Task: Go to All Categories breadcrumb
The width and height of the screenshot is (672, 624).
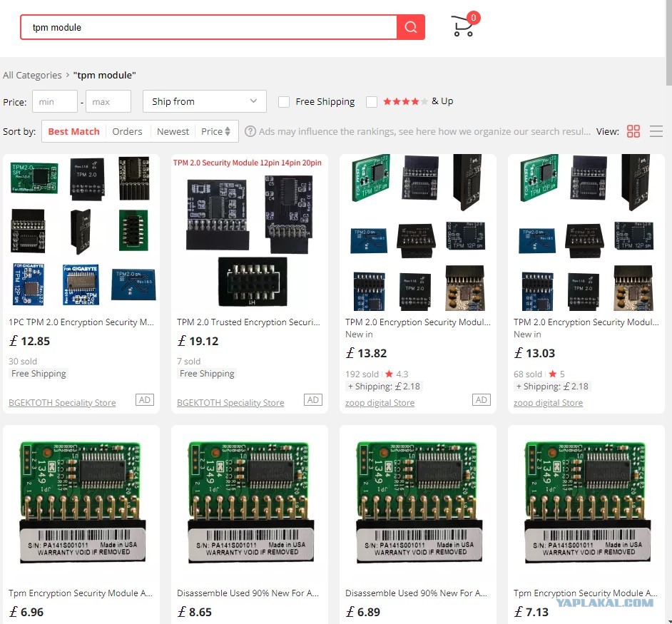Action: pyautogui.click(x=32, y=76)
